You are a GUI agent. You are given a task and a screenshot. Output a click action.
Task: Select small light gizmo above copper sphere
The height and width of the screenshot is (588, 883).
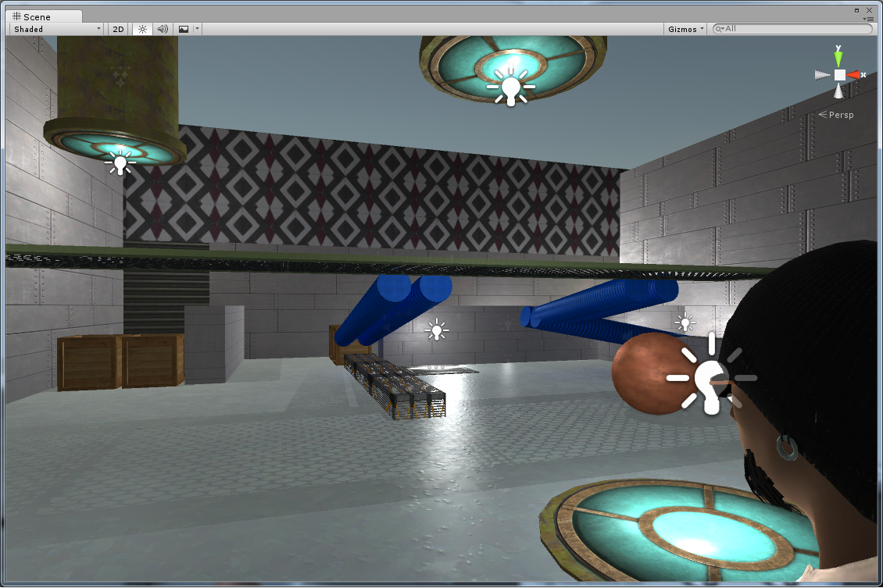click(x=685, y=323)
